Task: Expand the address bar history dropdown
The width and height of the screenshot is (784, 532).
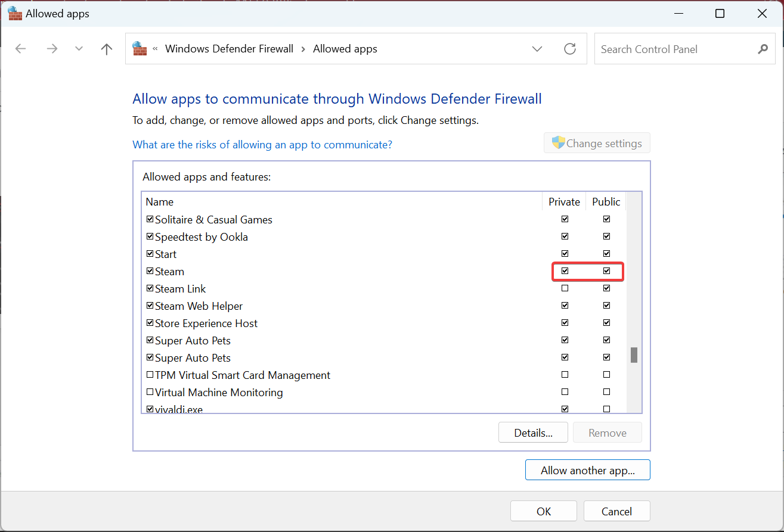Action: coord(537,49)
